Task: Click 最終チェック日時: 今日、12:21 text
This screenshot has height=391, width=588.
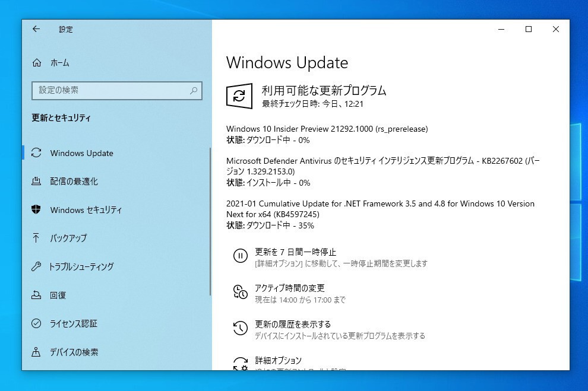Action: pyautogui.click(x=313, y=104)
